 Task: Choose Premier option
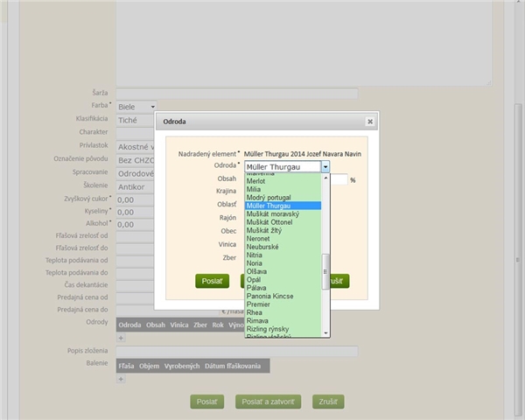click(283, 304)
